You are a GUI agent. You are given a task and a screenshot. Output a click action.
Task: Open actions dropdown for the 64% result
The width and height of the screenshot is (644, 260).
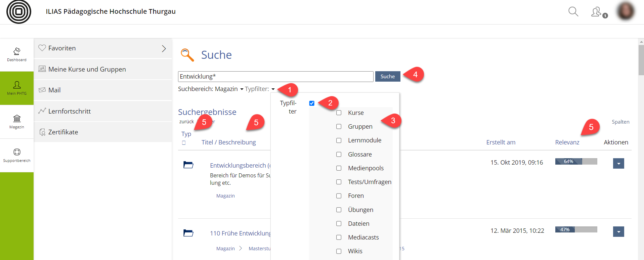pos(618,164)
